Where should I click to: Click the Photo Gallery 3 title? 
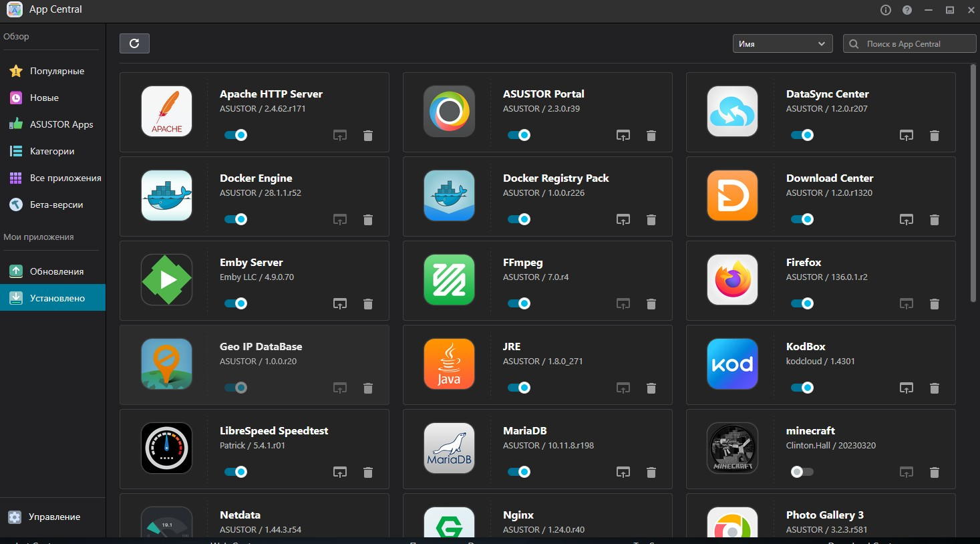[825, 515]
